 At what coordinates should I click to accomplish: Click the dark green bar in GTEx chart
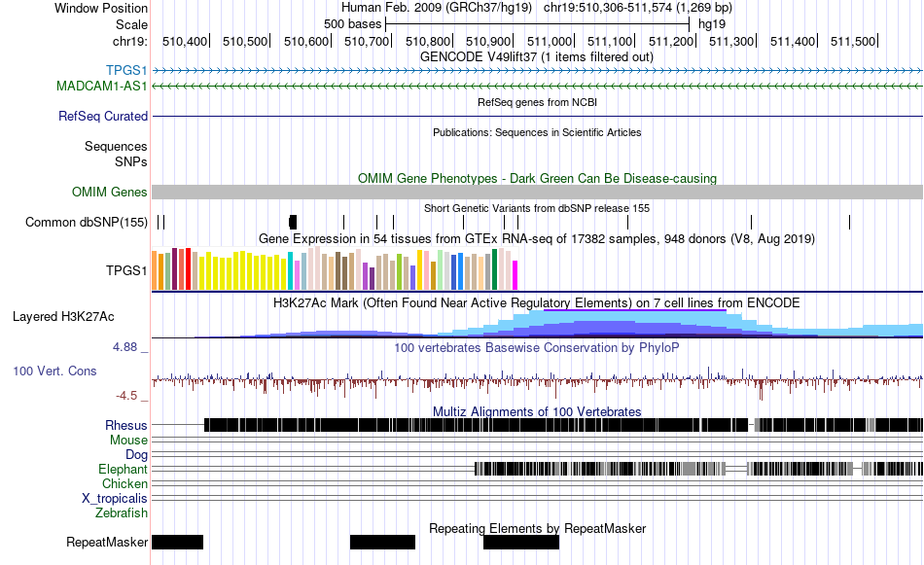[494, 269]
